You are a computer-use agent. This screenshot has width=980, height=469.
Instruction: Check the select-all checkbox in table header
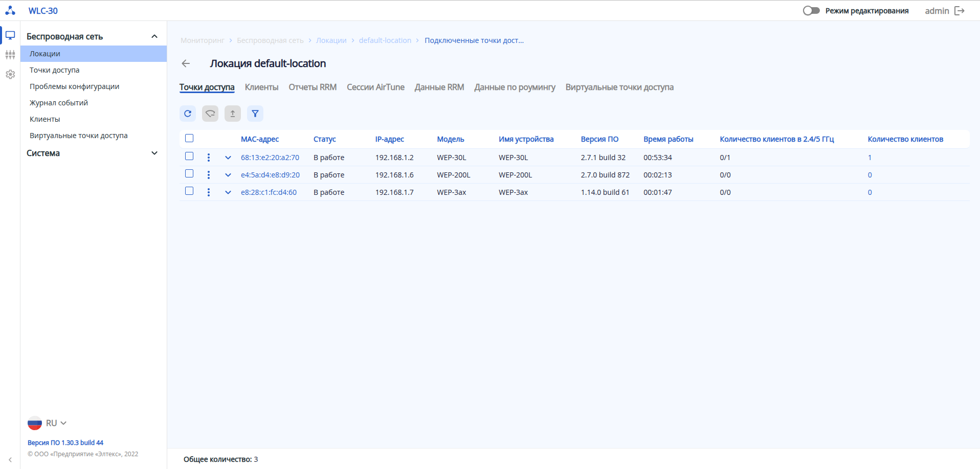(x=189, y=138)
